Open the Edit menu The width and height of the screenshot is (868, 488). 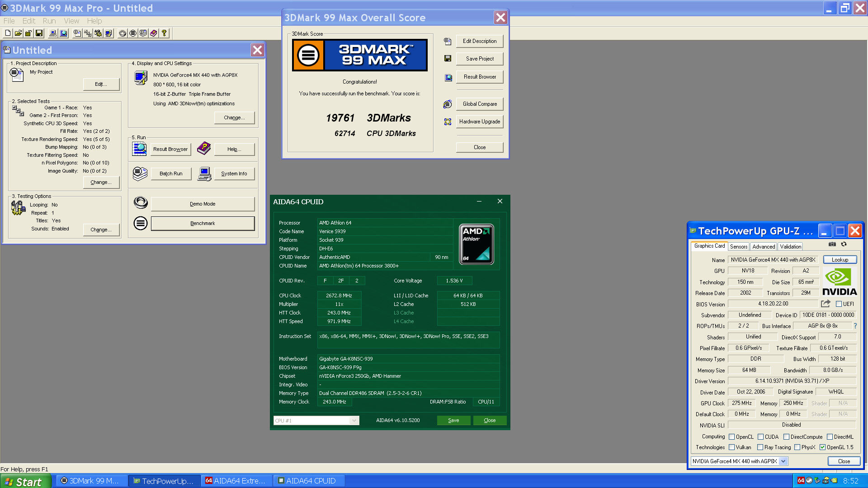click(x=29, y=21)
